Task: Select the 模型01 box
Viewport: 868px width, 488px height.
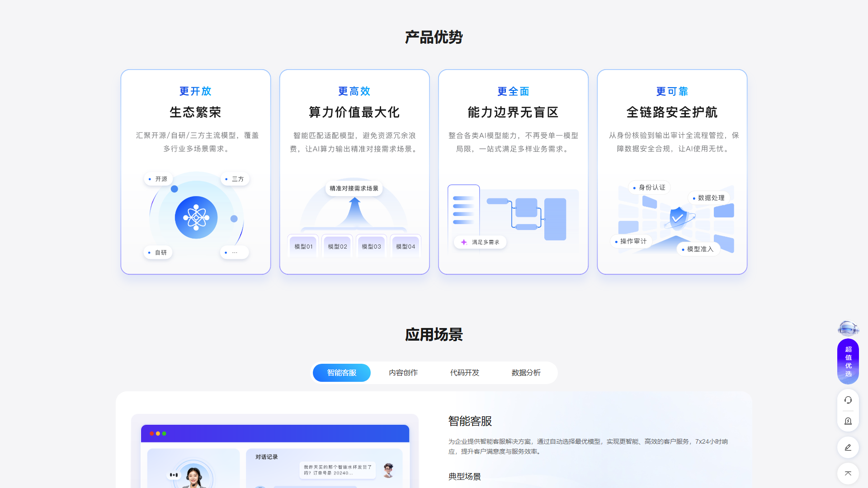Action: click(303, 246)
